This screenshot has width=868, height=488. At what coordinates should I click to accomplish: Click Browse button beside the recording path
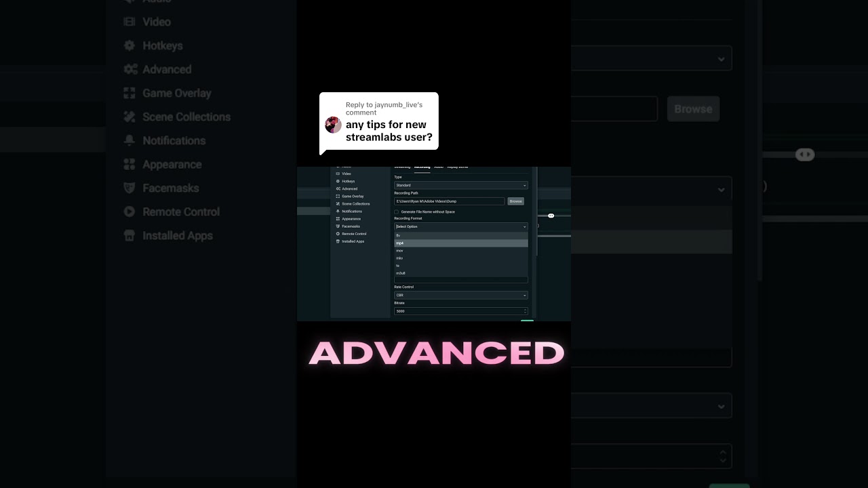516,201
